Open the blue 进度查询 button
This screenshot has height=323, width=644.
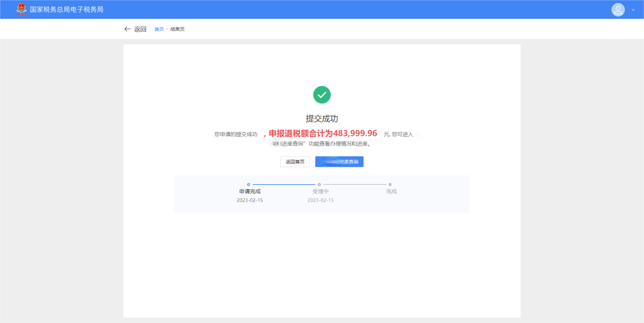[339, 162]
